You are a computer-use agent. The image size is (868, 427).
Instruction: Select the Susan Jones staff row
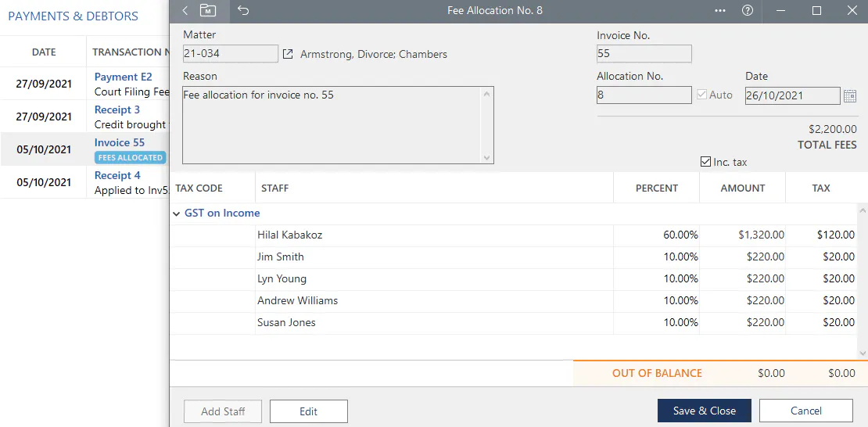click(x=513, y=323)
